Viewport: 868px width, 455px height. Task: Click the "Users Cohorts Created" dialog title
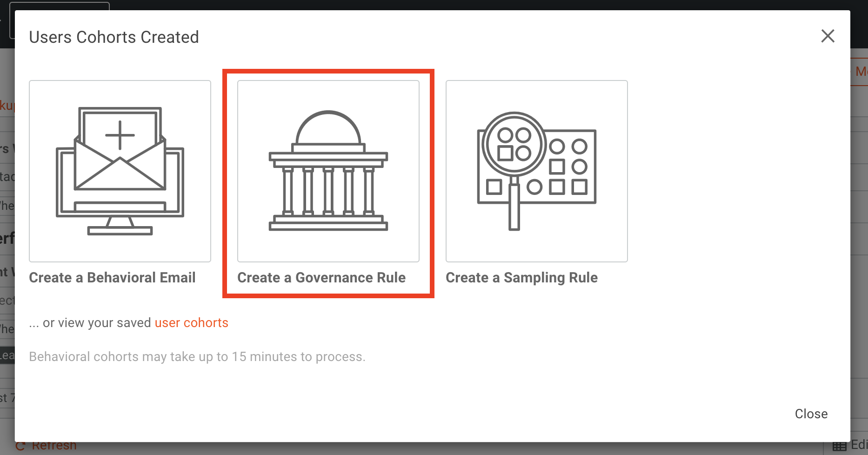[114, 37]
